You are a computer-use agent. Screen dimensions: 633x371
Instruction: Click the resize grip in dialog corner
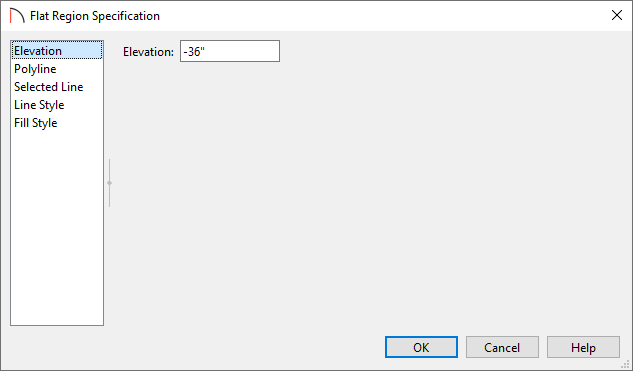(625, 364)
